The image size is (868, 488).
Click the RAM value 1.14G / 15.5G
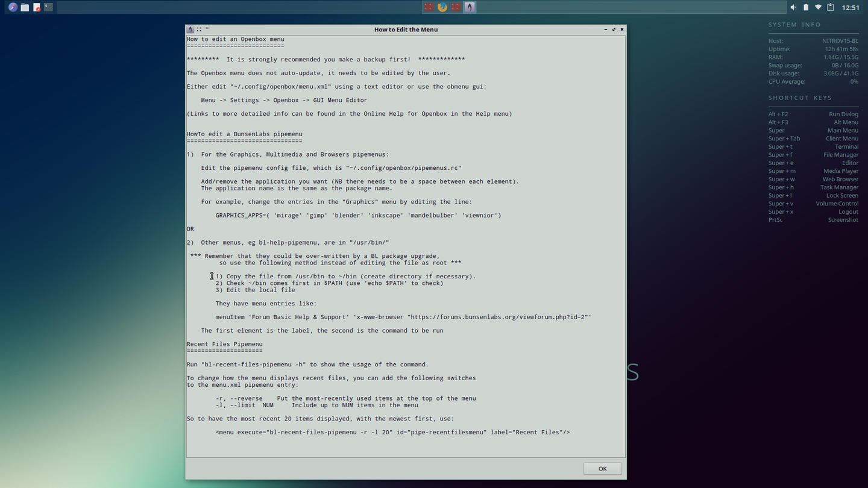[841, 57]
